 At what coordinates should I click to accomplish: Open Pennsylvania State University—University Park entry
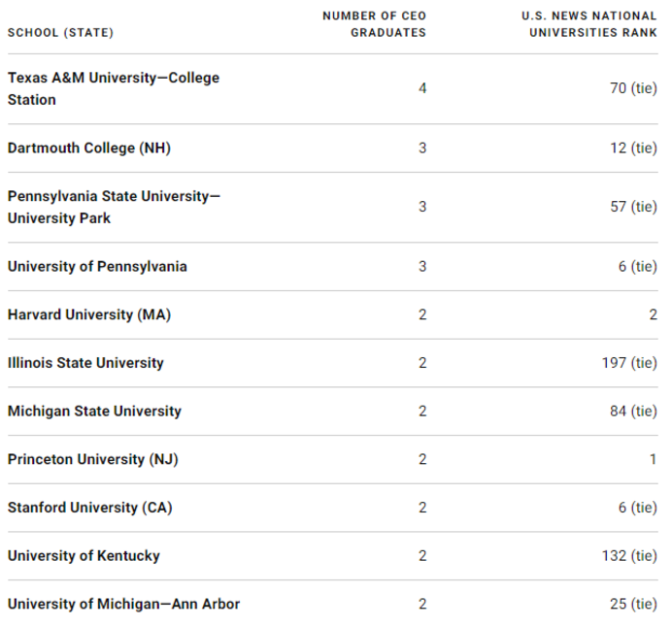pos(114,207)
